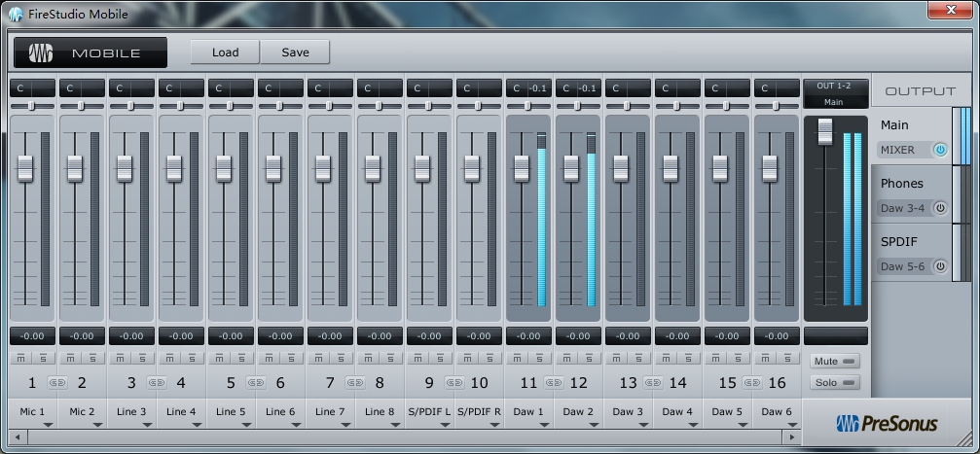Click the link icon between 5 and 6
The image size is (980, 454).
click(x=256, y=382)
